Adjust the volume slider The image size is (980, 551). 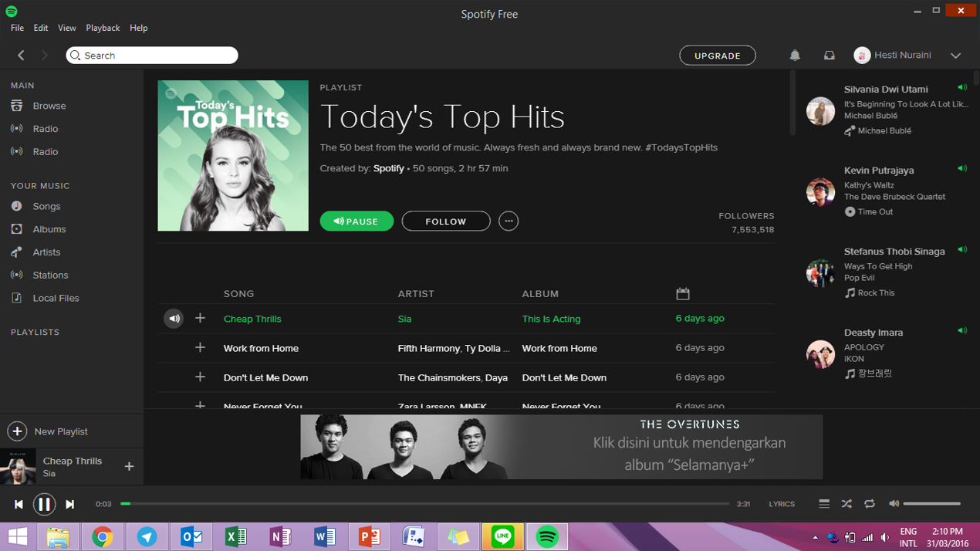click(932, 504)
